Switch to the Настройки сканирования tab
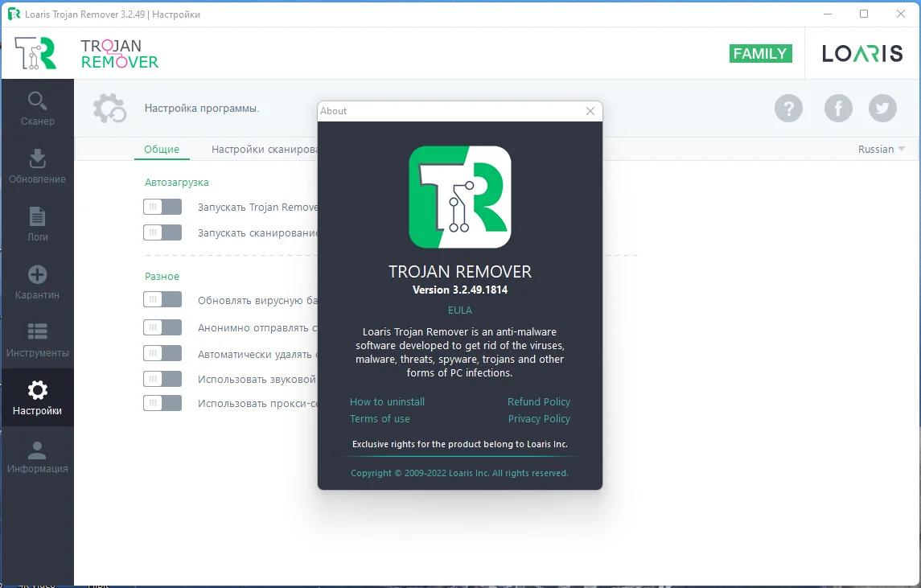The image size is (921, 588). pos(265,149)
